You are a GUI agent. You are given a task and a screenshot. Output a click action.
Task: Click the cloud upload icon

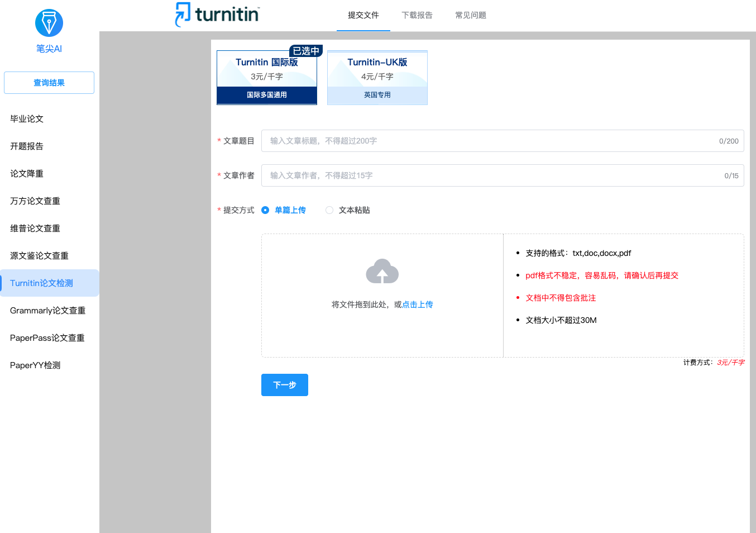pyautogui.click(x=382, y=272)
